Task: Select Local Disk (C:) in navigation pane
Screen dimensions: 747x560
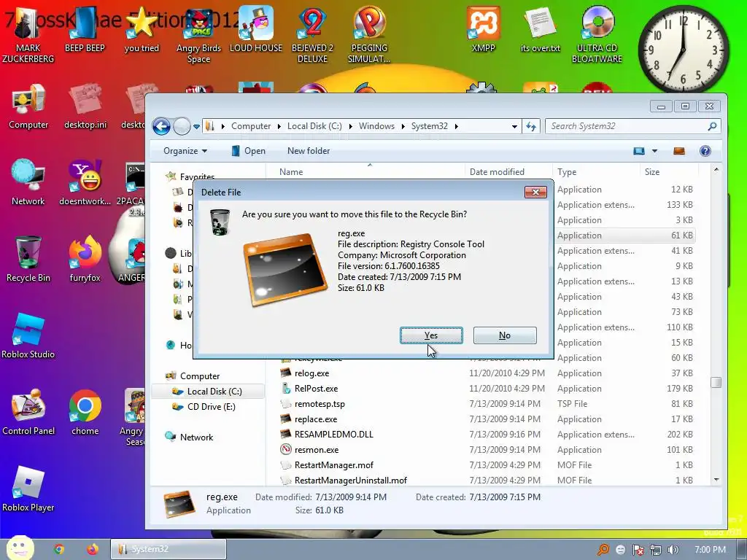Action: pos(214,392)
